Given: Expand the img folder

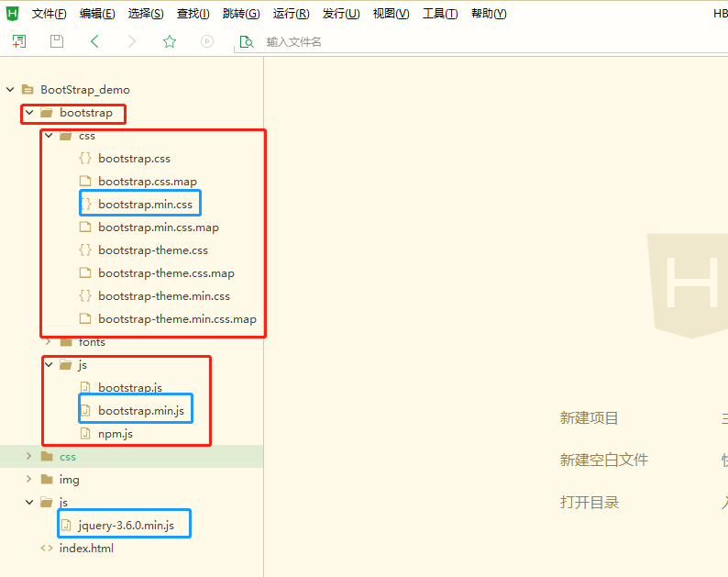Looking at the screenshot, I should coord(29,479).
